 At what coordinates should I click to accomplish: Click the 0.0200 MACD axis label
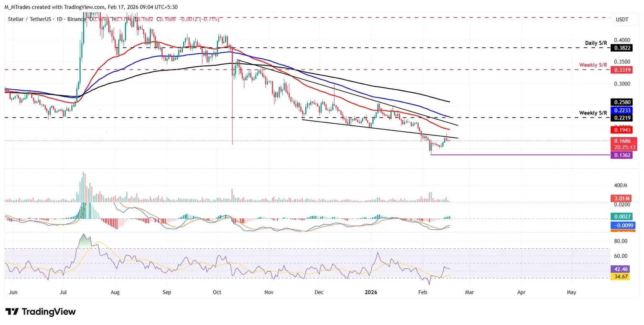click(623, 205)
